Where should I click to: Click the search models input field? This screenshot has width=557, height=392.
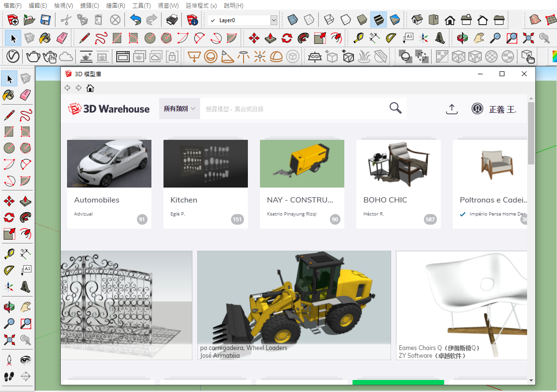click(x=295, y=108)
